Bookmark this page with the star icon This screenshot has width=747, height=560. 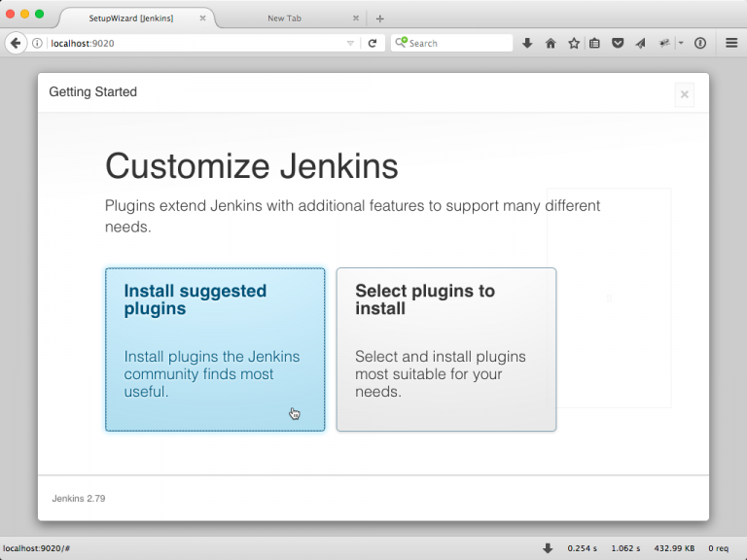pyautogui.click(x=573, y=43)
